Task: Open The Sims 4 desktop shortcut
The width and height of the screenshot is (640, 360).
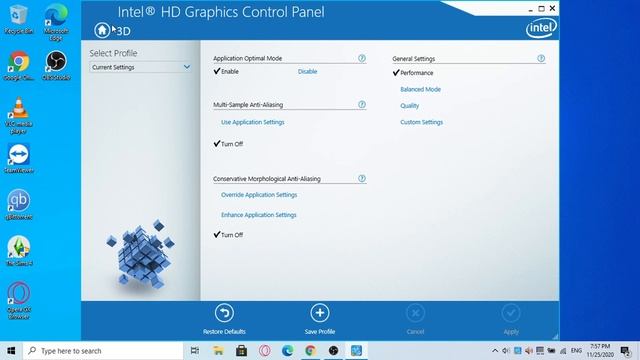Action: [18, 251]
